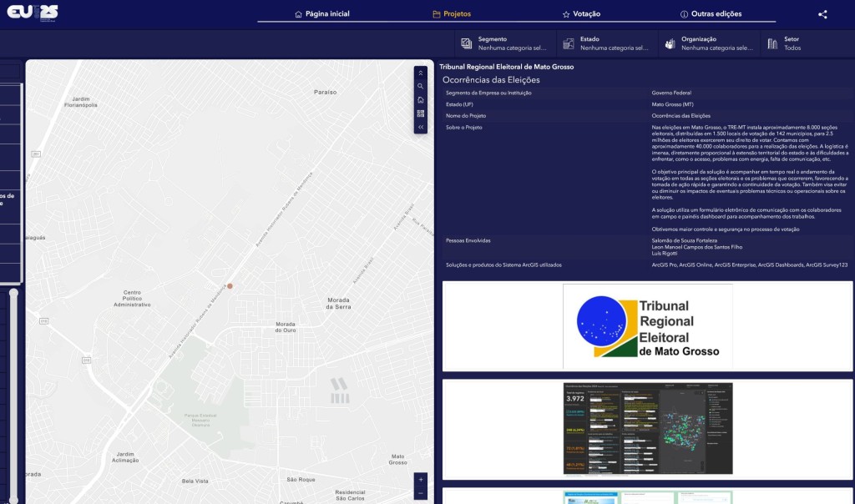Zoom out on the map

(421, 493)
